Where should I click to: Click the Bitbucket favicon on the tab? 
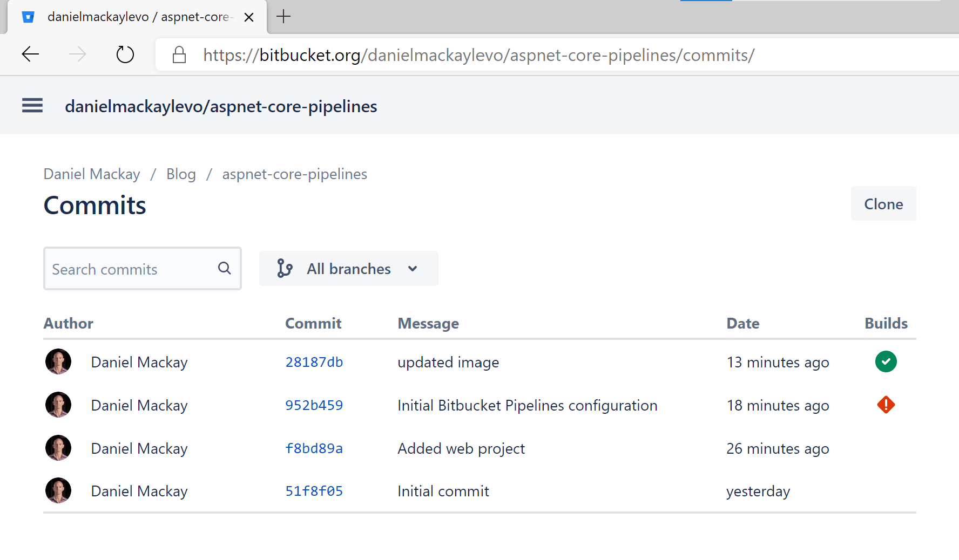(28, 17)
